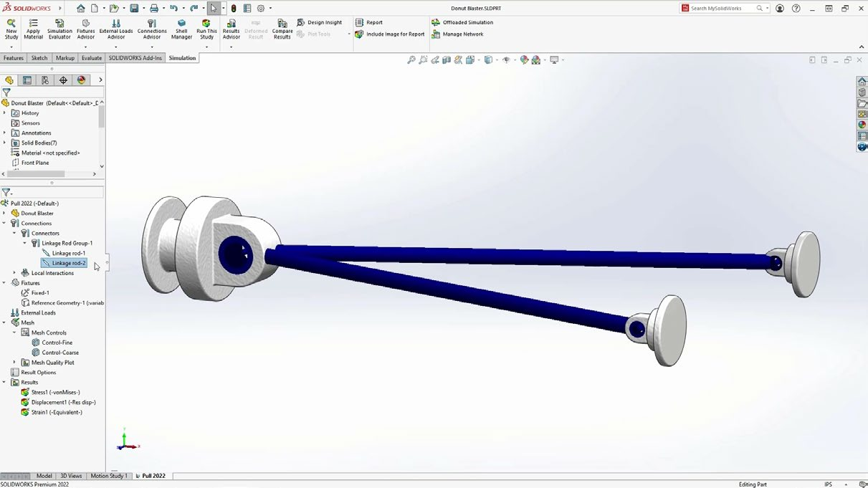868x488 pixels.
Task: Switch to the Evaluate ribbon tab
Action: (91, 58)
